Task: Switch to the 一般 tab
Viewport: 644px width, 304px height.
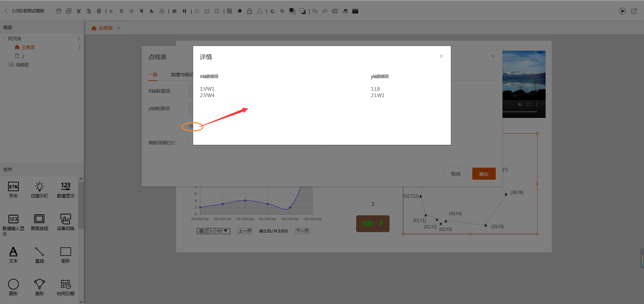Action: [x=153, y=75]
